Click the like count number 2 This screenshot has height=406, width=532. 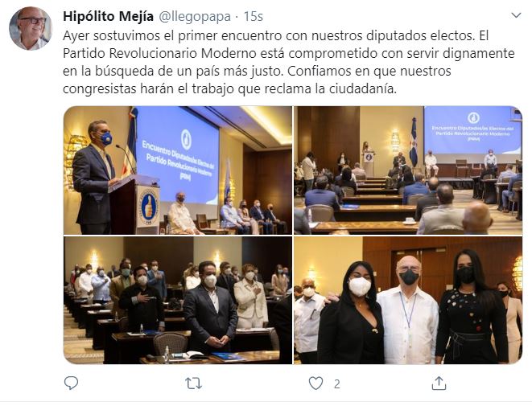coord(336,384)
